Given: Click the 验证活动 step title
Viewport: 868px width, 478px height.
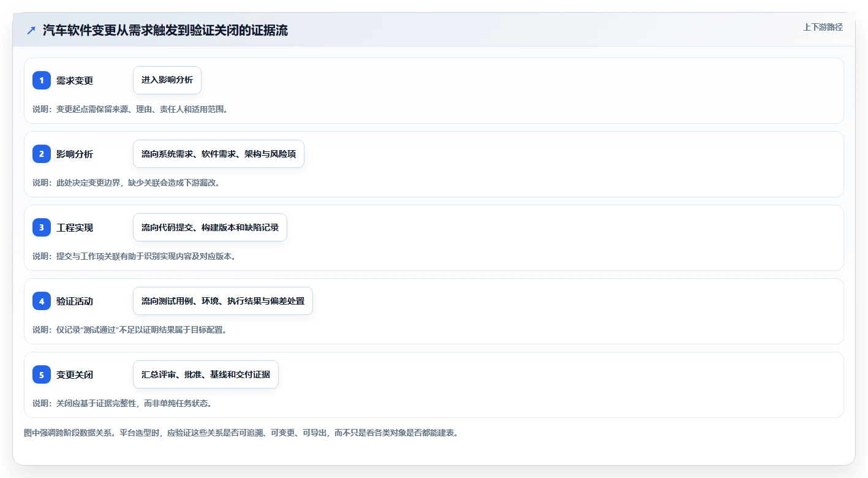Looking at the screenshot, I should pos(75,301).
